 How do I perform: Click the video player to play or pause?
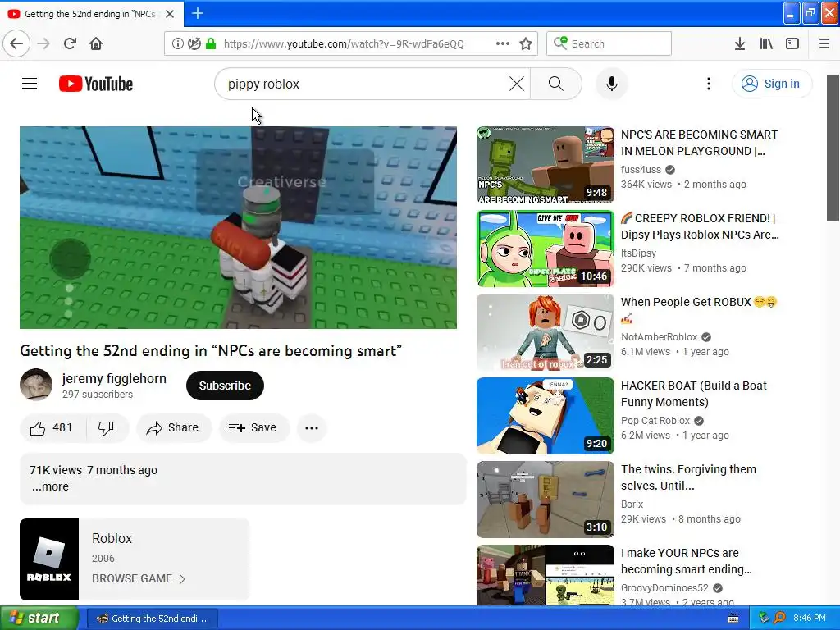click(x=239, y=228)
